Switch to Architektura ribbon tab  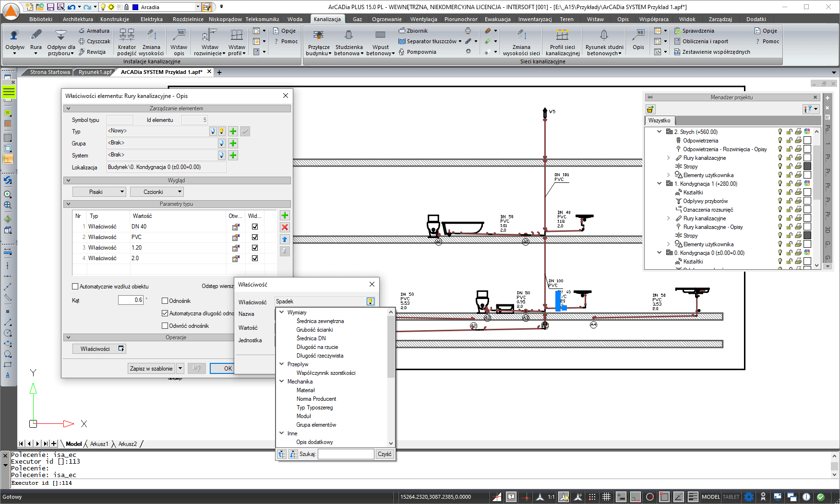[x=78, y=19]
